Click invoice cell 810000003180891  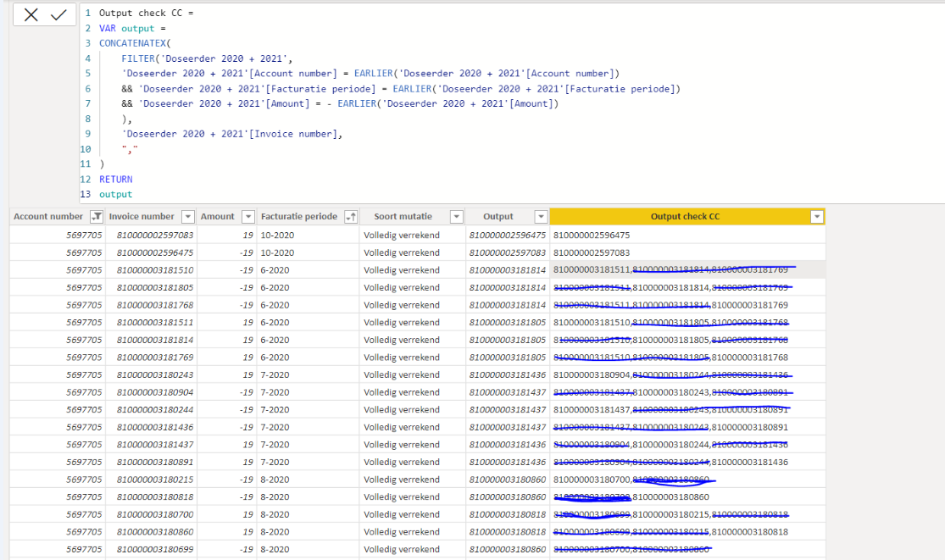(x=155, y=462)
